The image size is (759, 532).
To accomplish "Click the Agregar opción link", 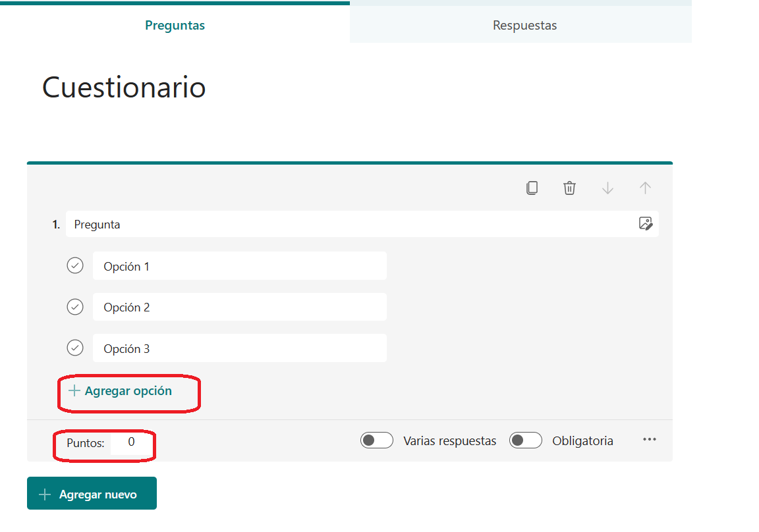I will [120, 391].
